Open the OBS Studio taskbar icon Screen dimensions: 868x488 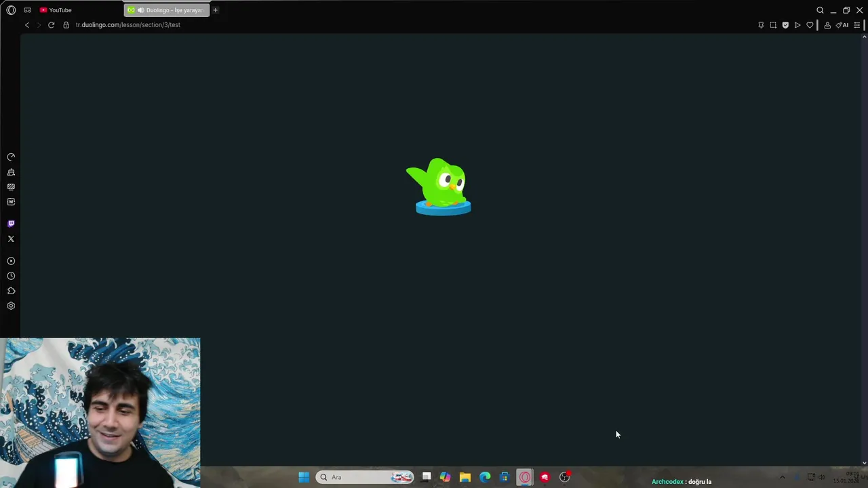pos(565,477)
